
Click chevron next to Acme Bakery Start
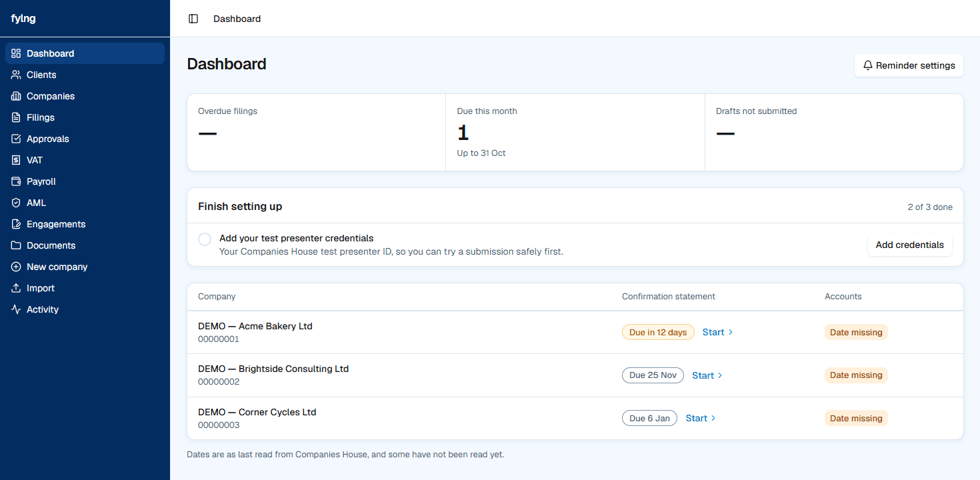731,332
